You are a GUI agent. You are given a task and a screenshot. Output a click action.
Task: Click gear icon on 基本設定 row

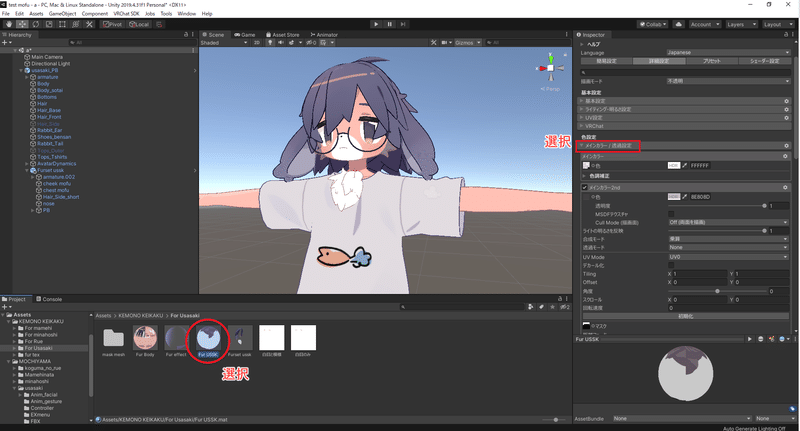786,101
